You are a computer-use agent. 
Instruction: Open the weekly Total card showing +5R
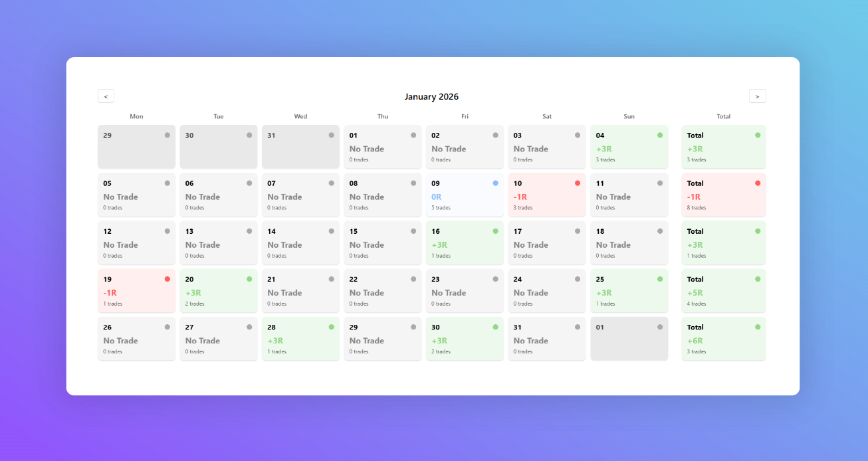723,291
